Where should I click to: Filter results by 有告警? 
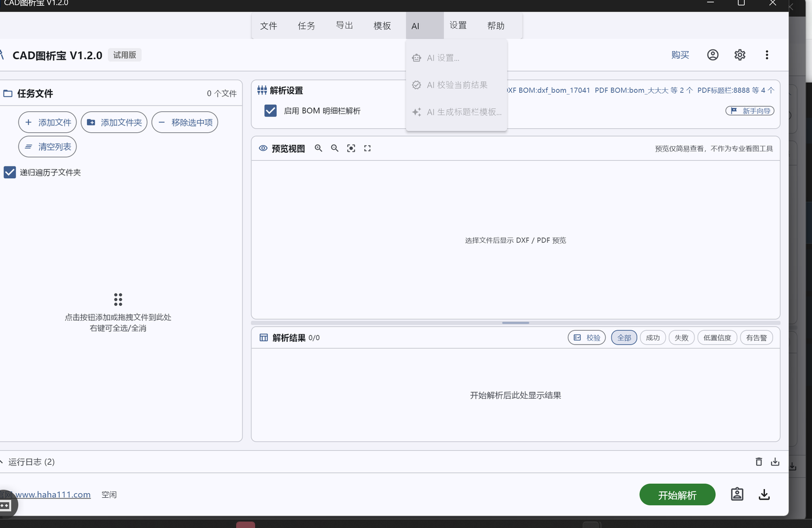pyautogui.click(x=756, y=338)
